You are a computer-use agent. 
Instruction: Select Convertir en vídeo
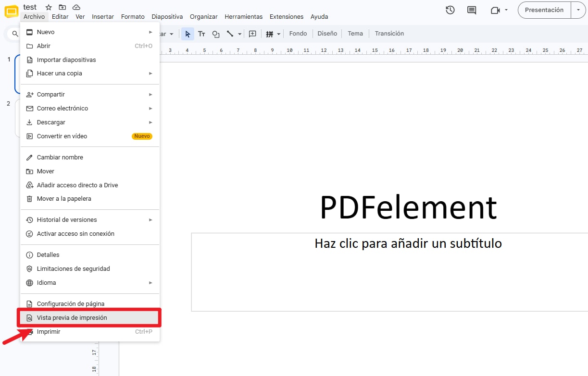pyautogui.click(x=90, y=136)
